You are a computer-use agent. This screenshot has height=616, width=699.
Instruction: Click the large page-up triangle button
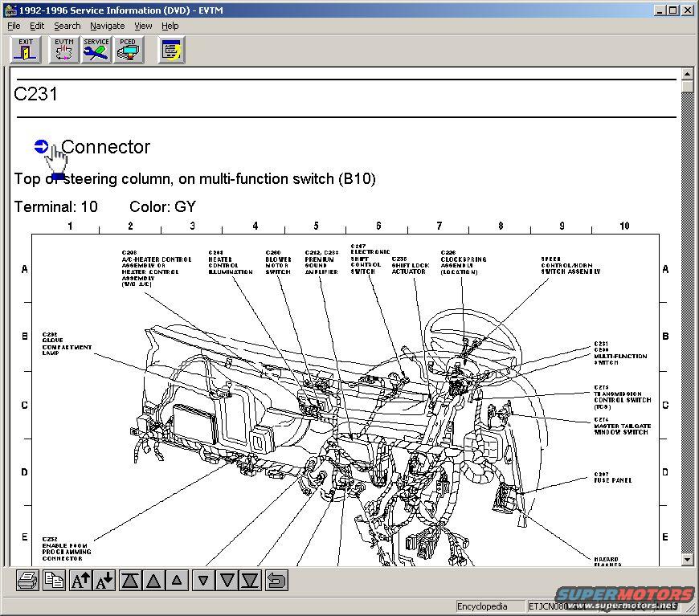point(155,581)
